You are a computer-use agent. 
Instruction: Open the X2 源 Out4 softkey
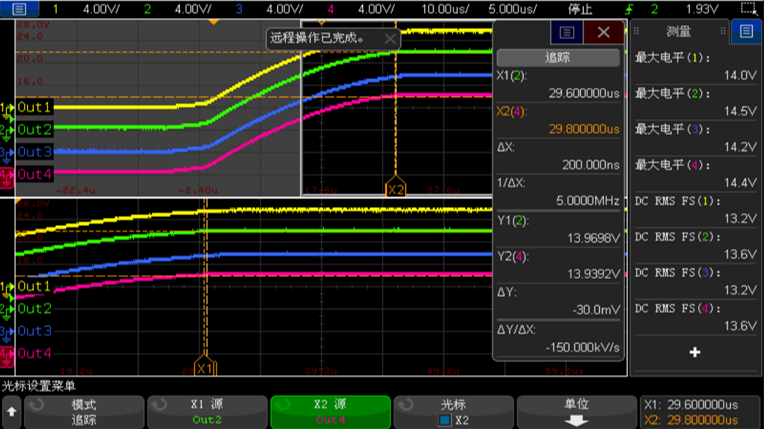tap(330, 412)
